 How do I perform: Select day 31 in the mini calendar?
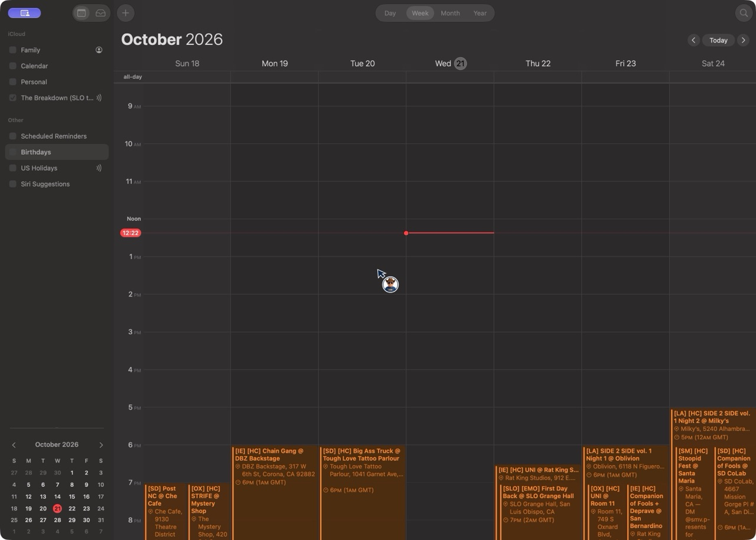coord(101,520)
